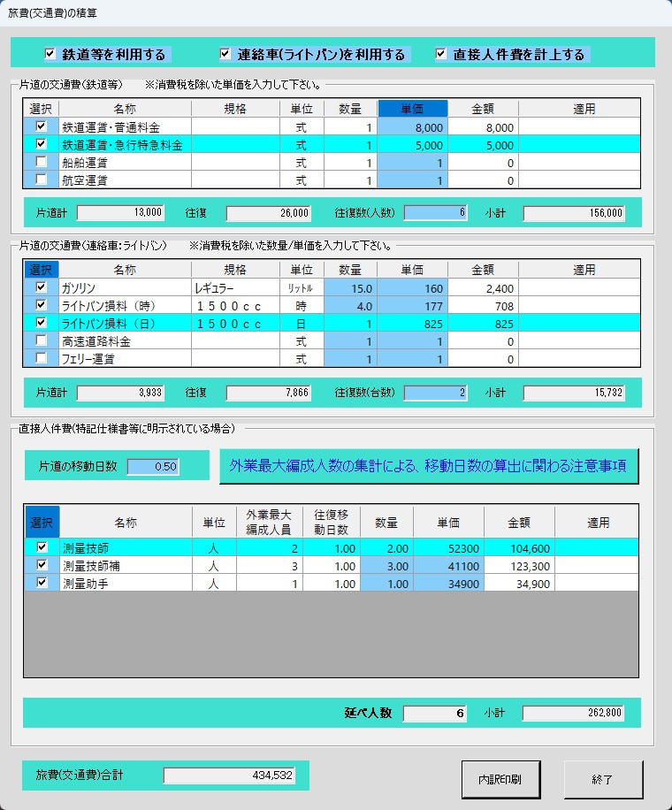Open the 外業最大編成人数 notes button
Screen dimensions: 672x810
(429, 466)
